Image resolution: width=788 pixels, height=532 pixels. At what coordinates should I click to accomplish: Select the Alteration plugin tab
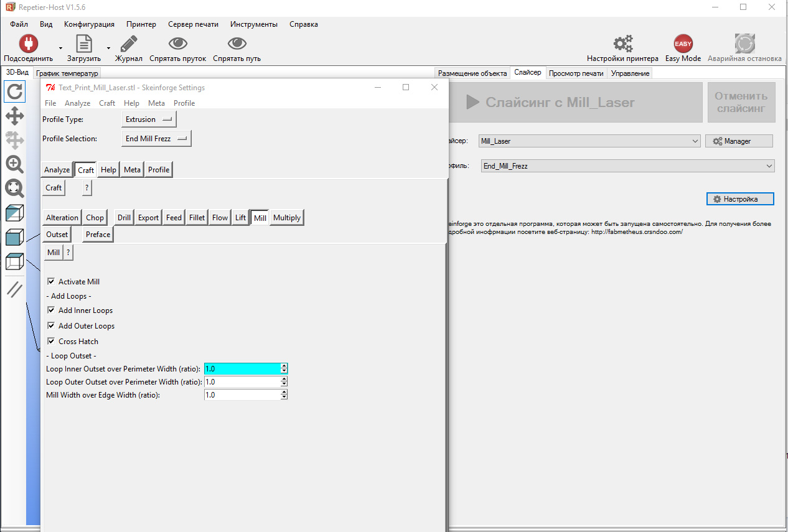[x=62, y=218]
